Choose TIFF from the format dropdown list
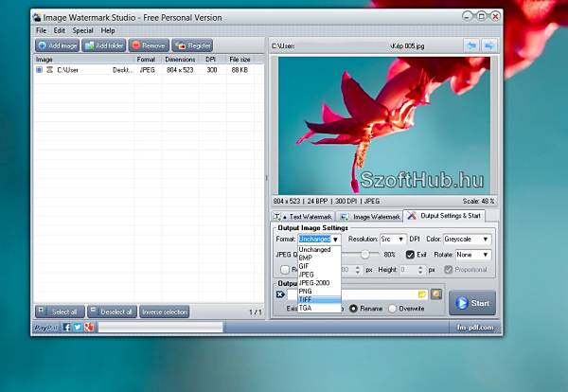This screenshot has width=568, height=392. [306, 298]
